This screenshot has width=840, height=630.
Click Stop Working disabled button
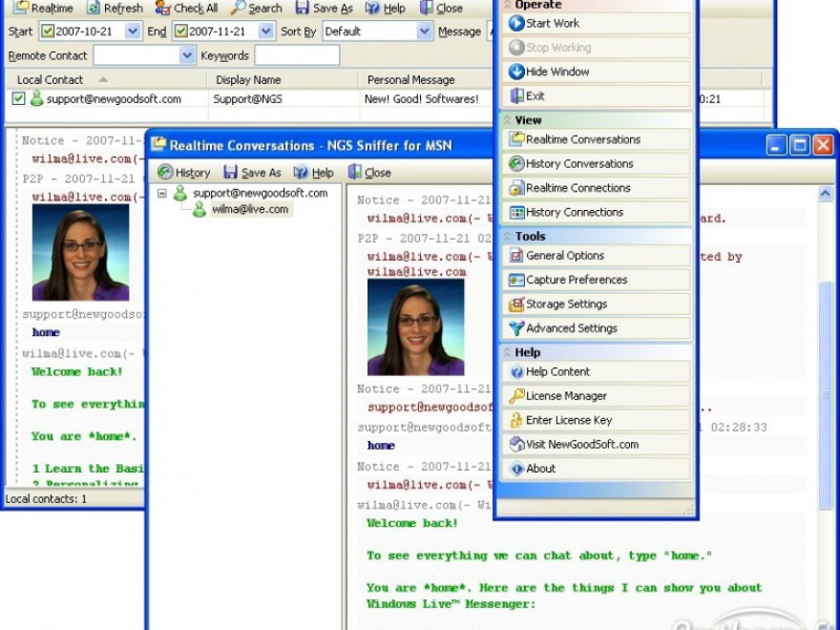[597, 47]
